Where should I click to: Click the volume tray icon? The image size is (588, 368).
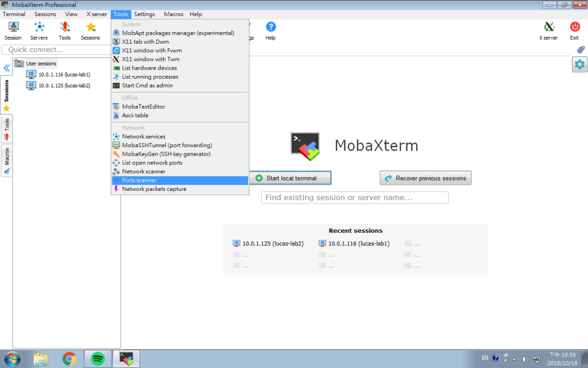tap(525, 359)
